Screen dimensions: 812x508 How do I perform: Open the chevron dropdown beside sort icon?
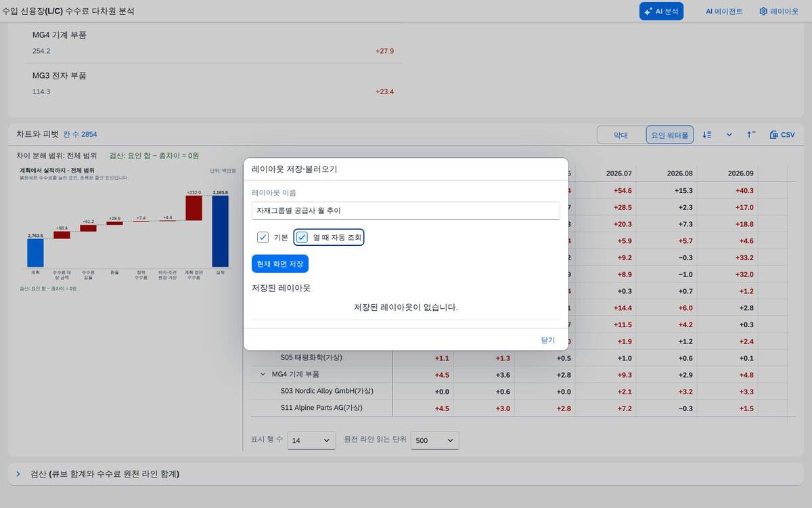pos(729,135)
